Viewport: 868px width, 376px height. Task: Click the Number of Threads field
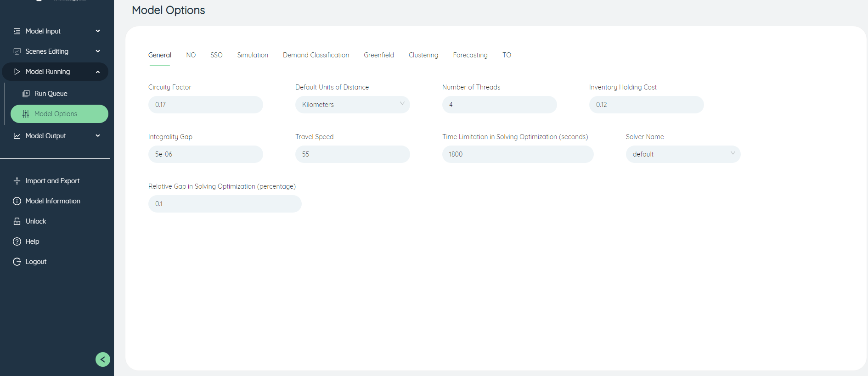[x=499, y=105]
